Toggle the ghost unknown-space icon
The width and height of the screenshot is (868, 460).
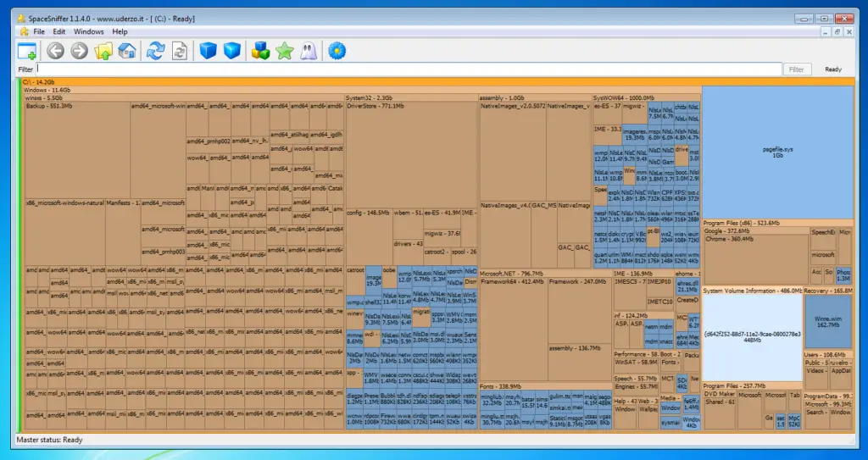click(309, 51)
